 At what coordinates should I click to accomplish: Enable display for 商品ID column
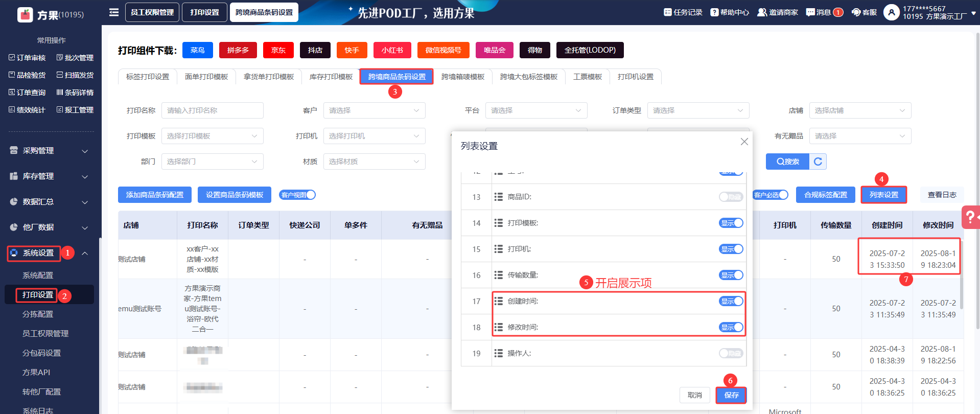[x=731, y=197]
